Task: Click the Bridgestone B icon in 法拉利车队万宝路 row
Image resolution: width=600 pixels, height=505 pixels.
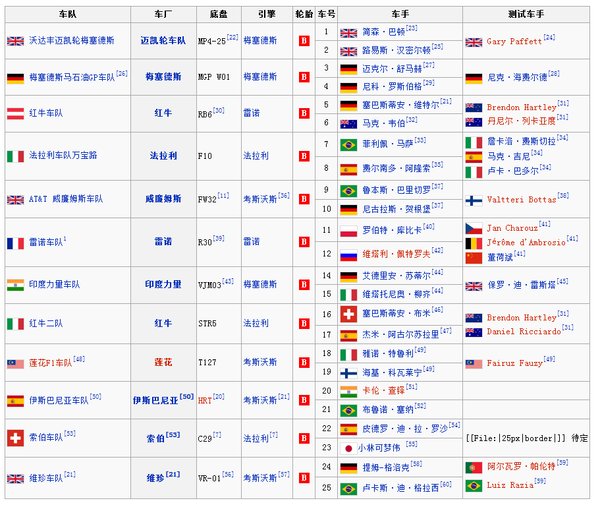Action: coord(304,156)
